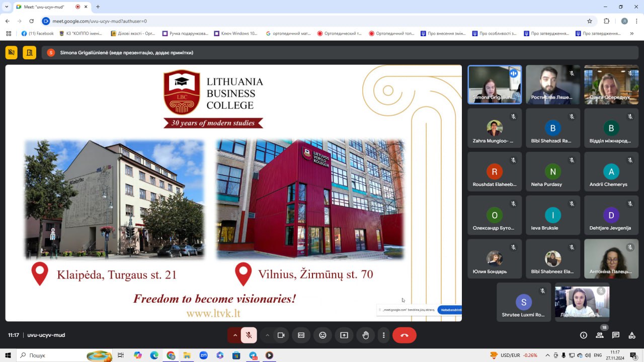The image size is (644, 362).
Task: Expand audio settings arrow beside microphone
Action: 234,335
